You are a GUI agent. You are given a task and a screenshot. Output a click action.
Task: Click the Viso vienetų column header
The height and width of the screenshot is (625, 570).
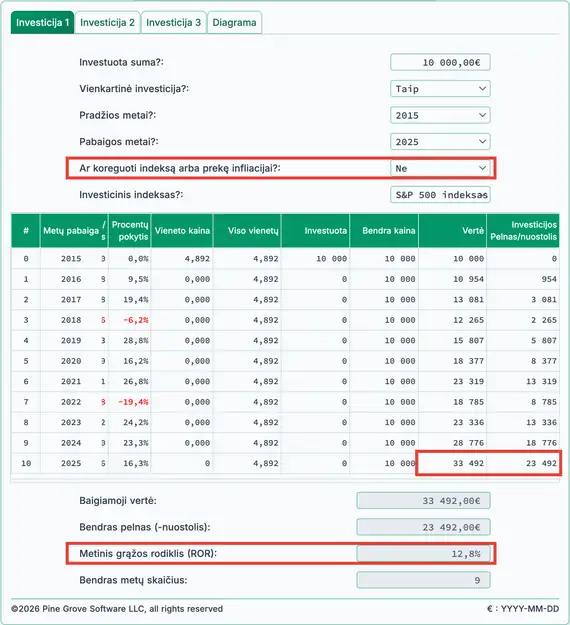tap(247, 230)
